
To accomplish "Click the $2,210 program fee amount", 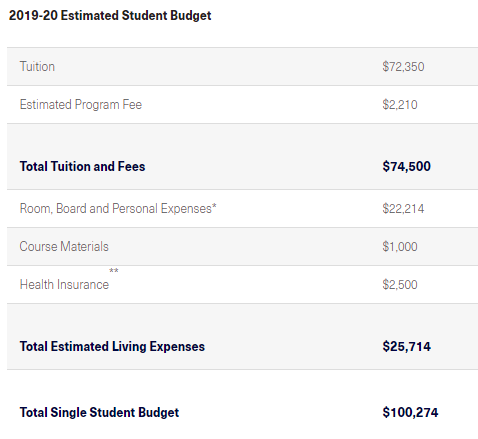I will [x=400, y=105].
